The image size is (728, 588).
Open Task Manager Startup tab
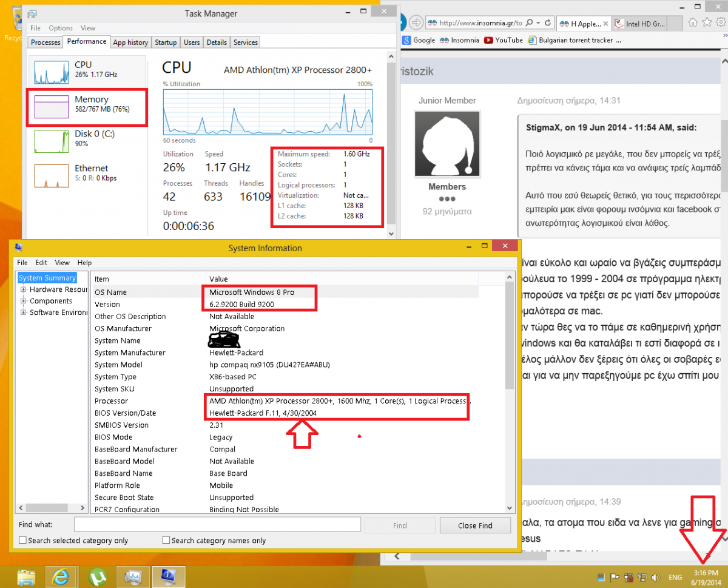[x=166, y=42]
